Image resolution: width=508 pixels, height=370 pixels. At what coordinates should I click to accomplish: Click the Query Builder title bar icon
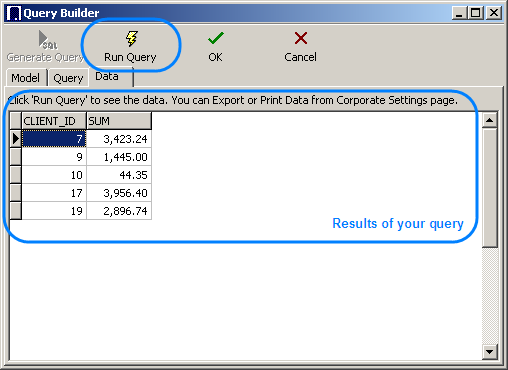pos(14,13)
